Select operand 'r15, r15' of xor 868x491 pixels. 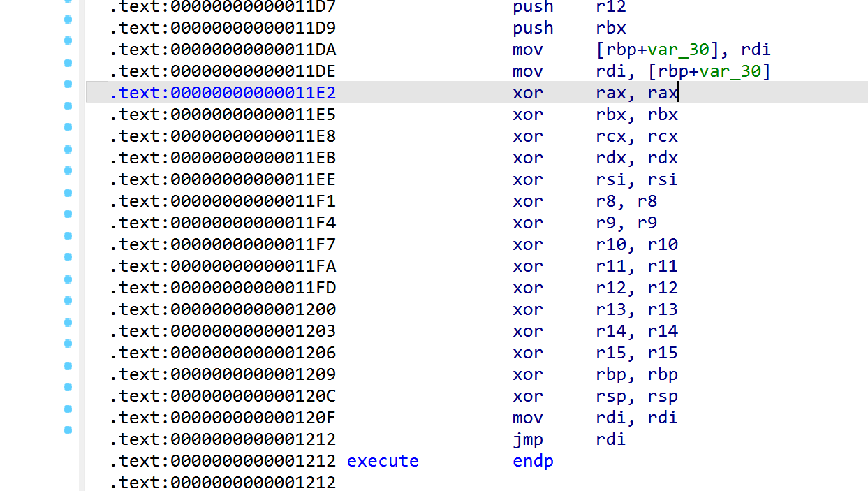coord(633,353)
